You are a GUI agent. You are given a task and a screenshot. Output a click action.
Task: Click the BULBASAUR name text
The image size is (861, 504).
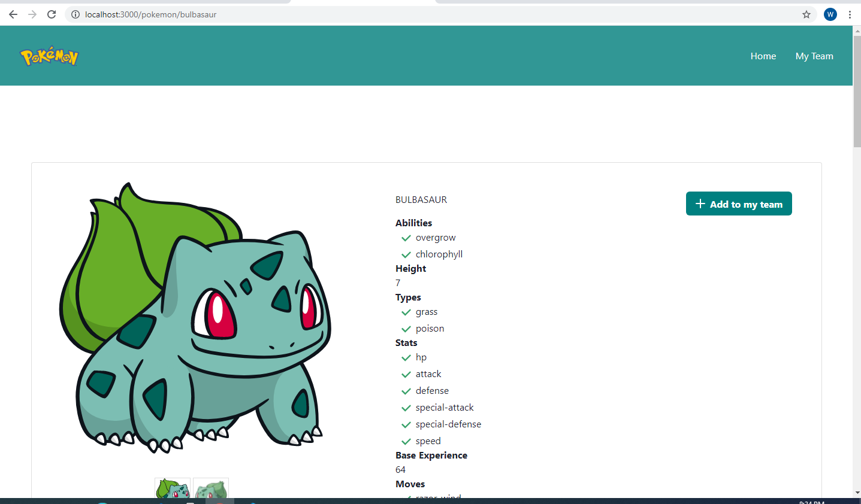(x=421, y=200)
